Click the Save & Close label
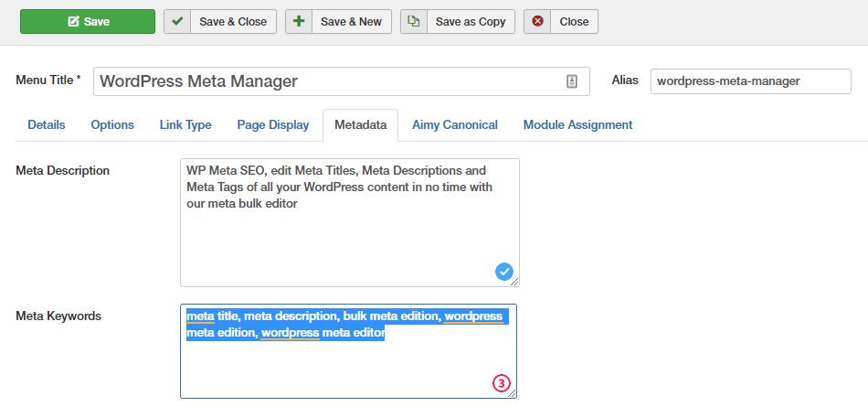The height and width of the screenshot is (407, 868). pos(233,22)
